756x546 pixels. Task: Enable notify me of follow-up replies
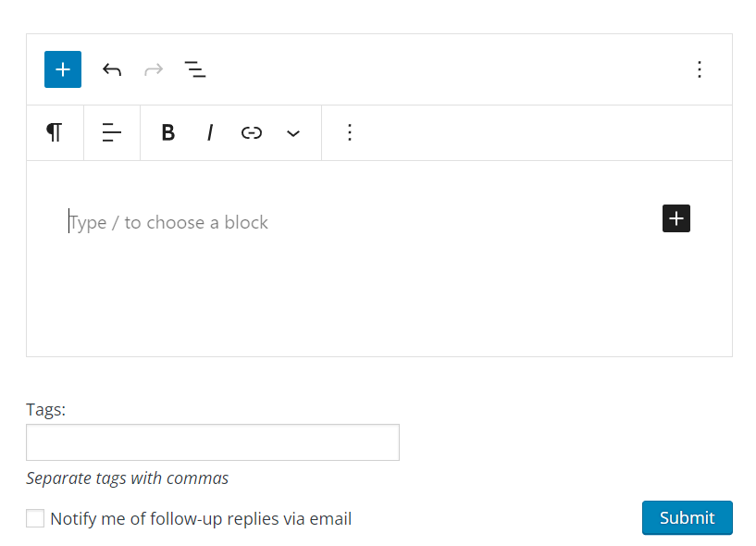(x=34, y=518)
